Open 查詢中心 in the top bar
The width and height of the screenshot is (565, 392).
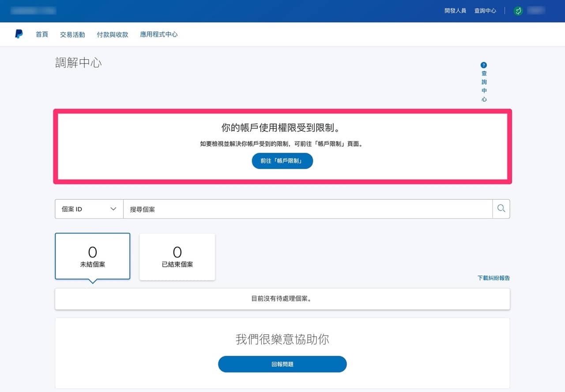click(x=485, y=11)
